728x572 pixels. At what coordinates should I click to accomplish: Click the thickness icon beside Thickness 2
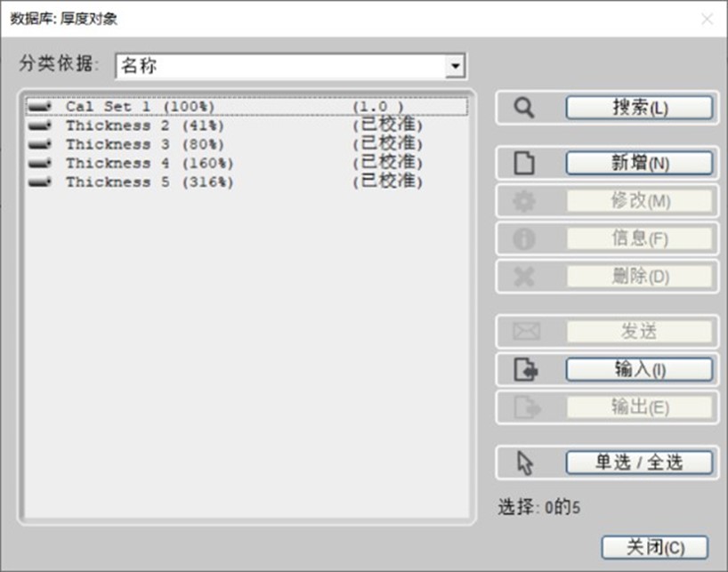pyautogui.click(x=40, y=125)
